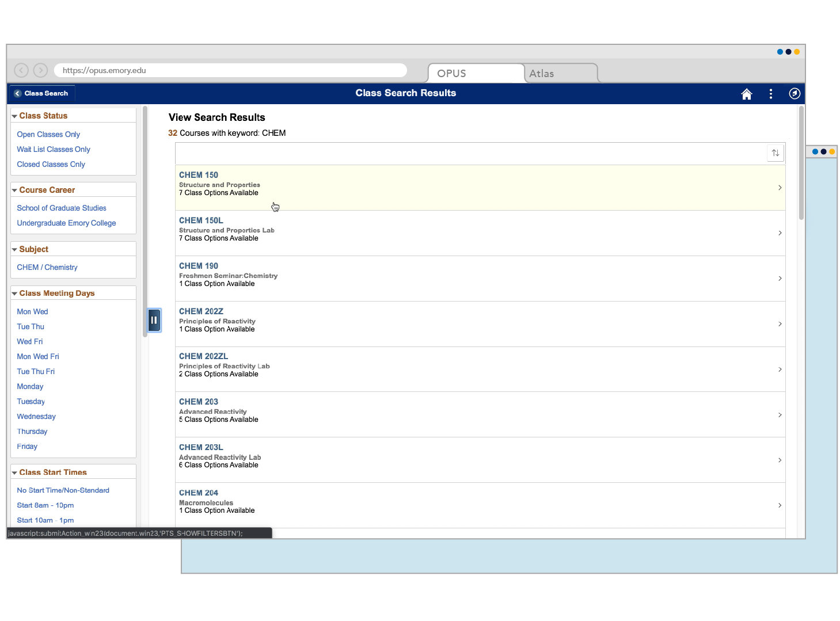Filter by Closed Classes Only
Viewport: 840px width, 621px height.
[51, 164]
